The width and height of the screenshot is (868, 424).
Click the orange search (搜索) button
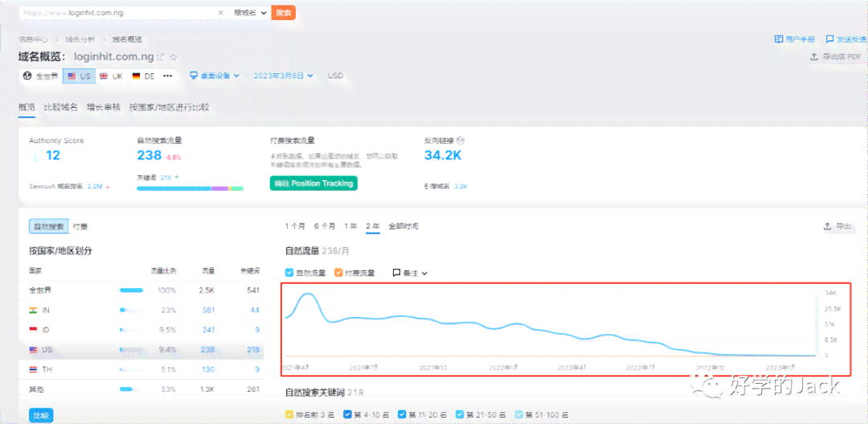(284, 12)
